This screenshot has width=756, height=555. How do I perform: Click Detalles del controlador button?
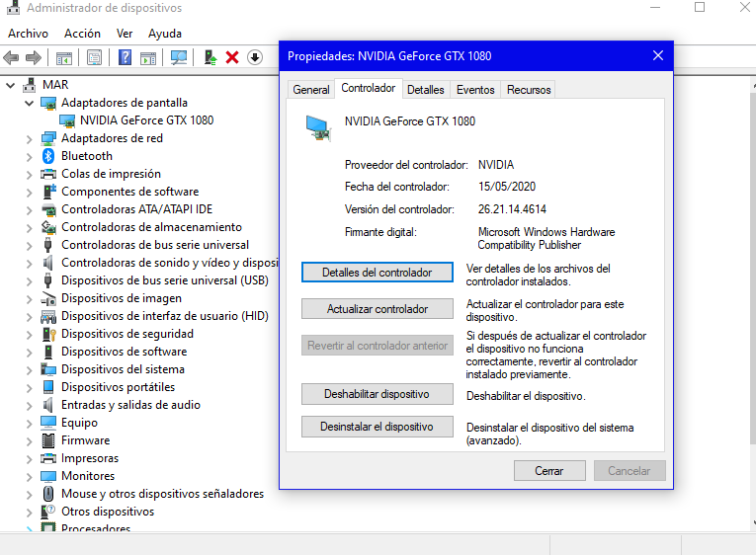click(x=378, y=273)
